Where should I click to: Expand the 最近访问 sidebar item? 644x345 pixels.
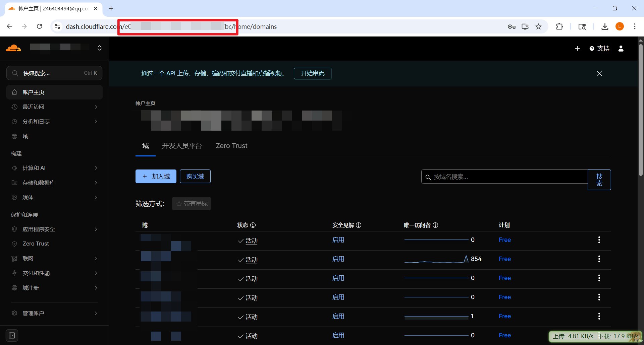click(x=54, y=107)
